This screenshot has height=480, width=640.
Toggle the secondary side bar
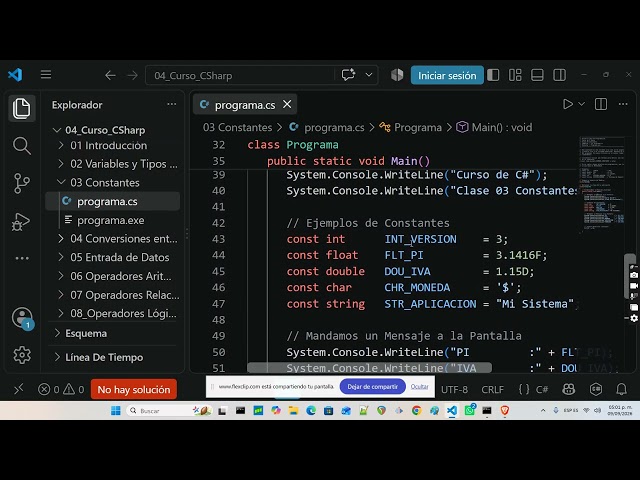[x=559, y=75]
